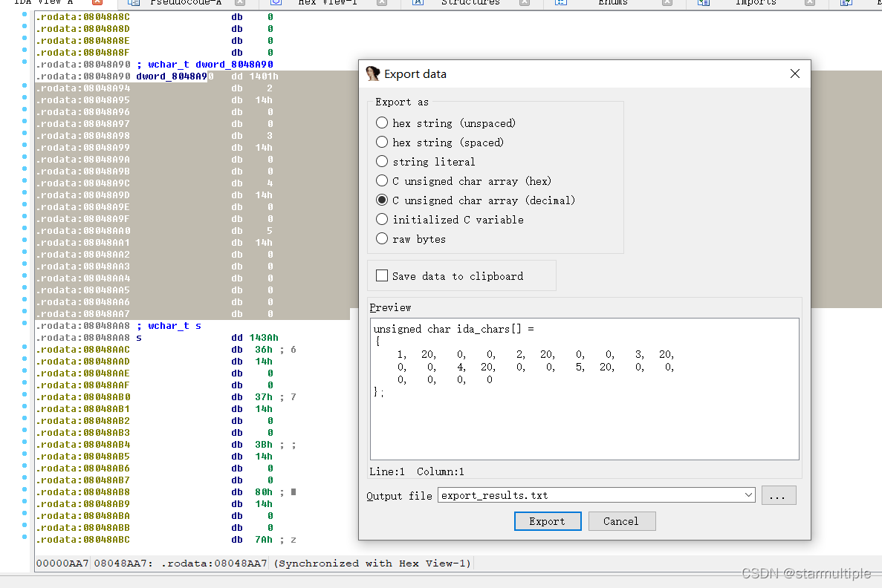Click blue dot beside .rodata:08048AA0
The width and height of the screenshot is (882, 588).
pyautogui.click(x=25, y=228)
